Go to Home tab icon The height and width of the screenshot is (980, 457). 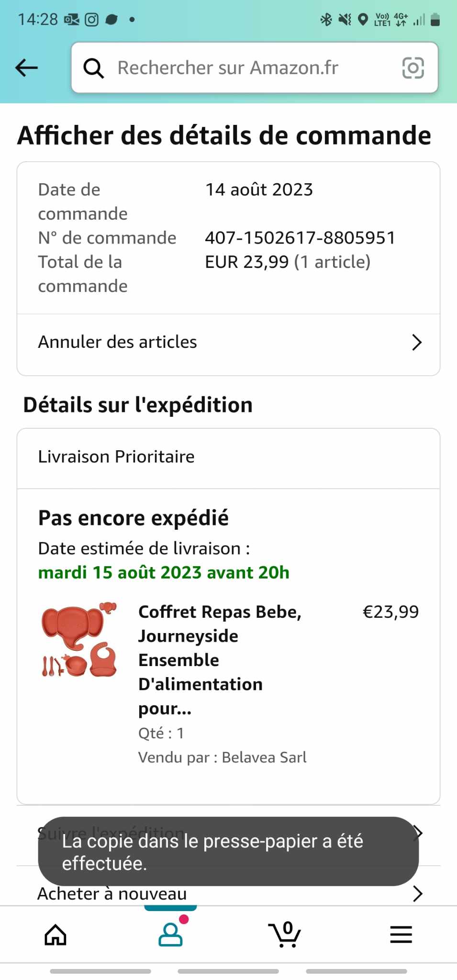(56, 935)
